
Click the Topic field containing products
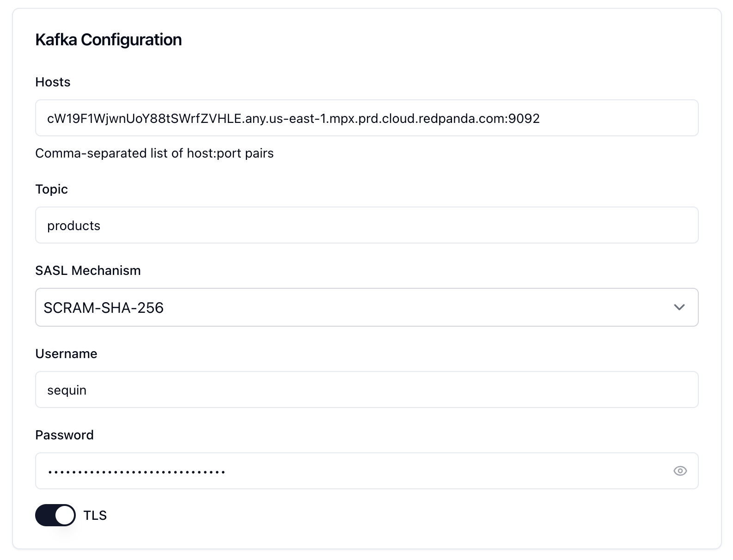[x=366, y=225]
